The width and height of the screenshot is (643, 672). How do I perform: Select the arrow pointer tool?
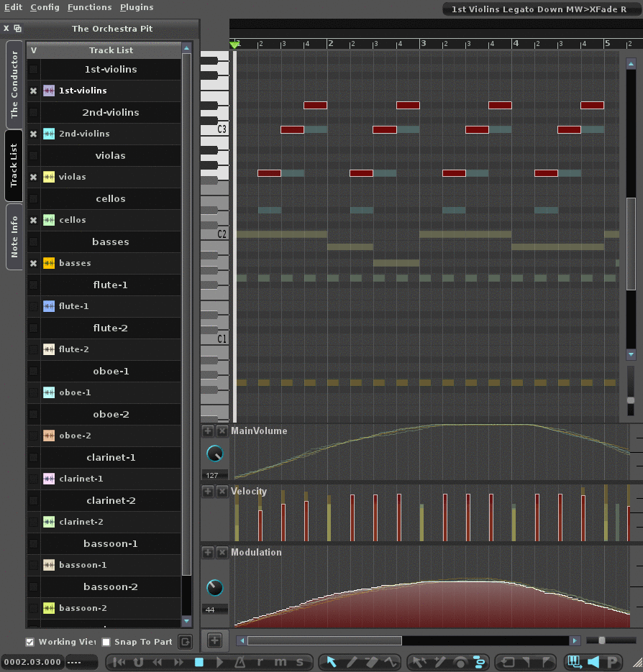click(x=332, y=662)
